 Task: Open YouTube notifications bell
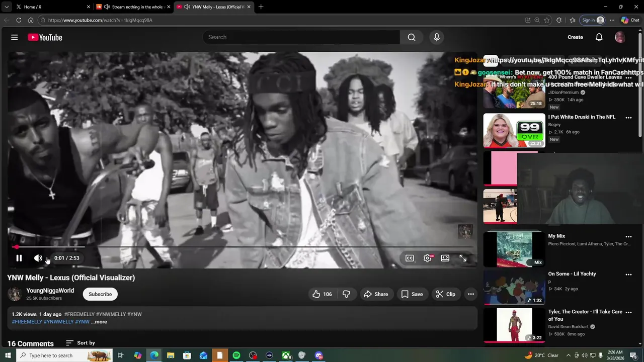pyautogui.click(x=599, y=37)
